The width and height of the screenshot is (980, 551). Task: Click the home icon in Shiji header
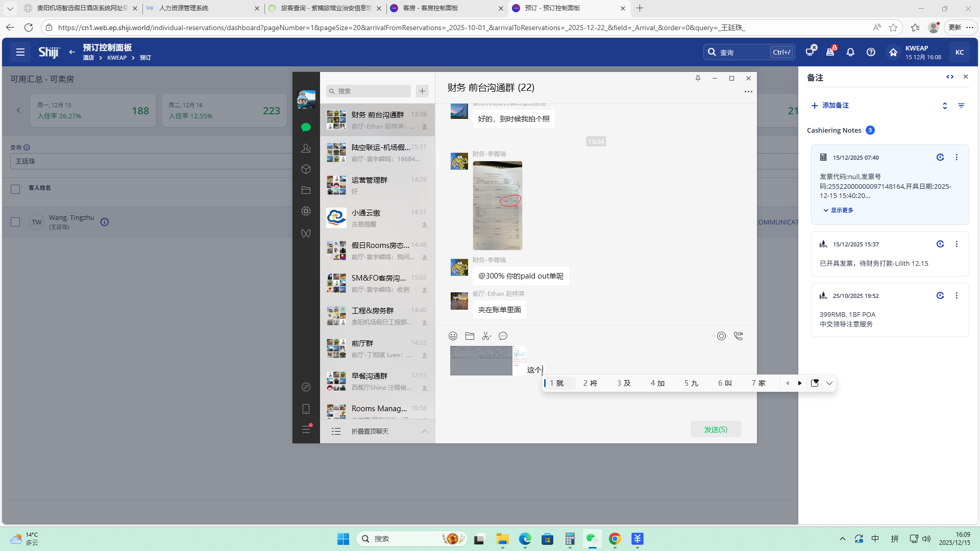(x=893, y=52)
